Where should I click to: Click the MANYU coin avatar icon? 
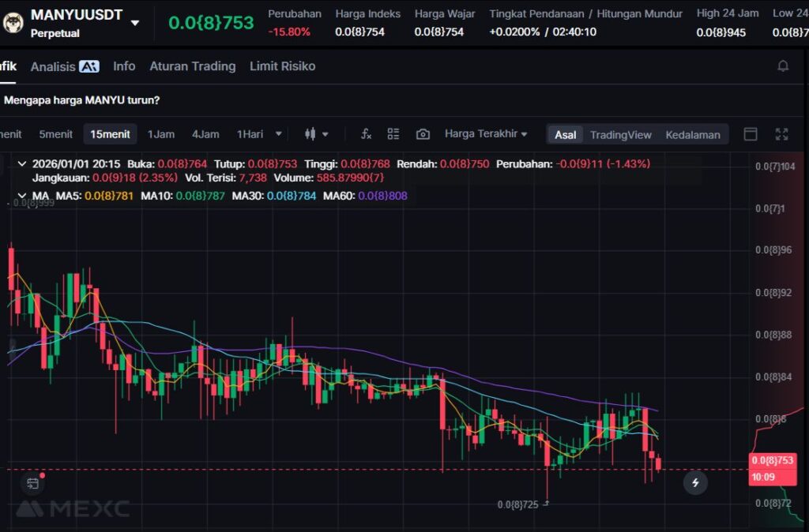11,22
